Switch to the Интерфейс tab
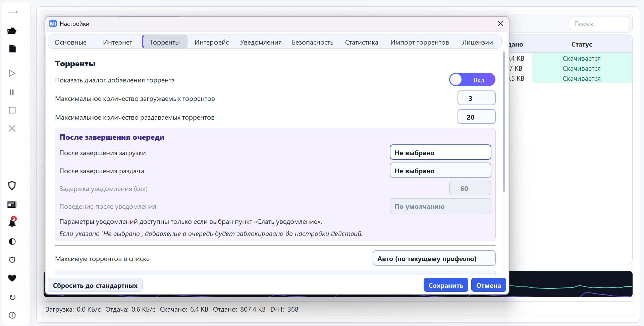 [212, 42]
